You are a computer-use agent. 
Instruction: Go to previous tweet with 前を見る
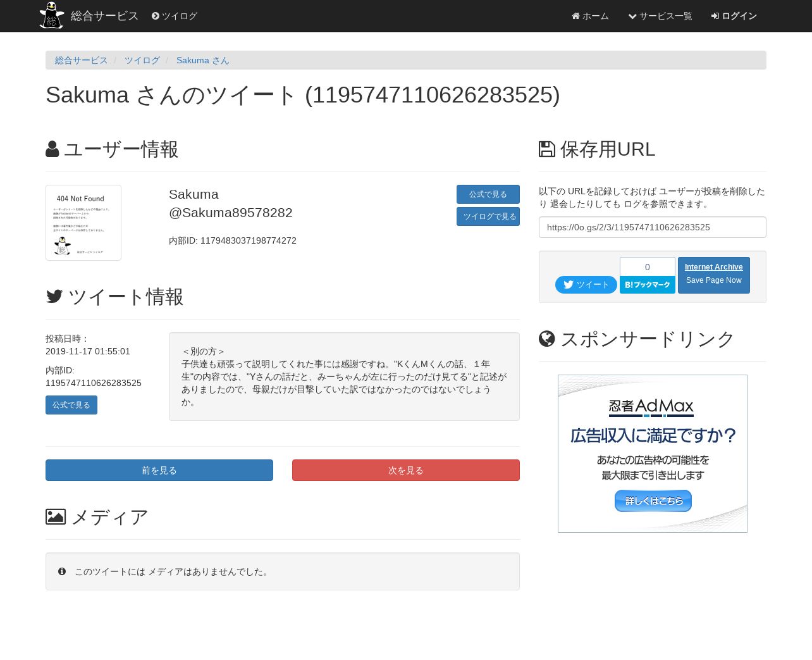click(x=159, y=470)
